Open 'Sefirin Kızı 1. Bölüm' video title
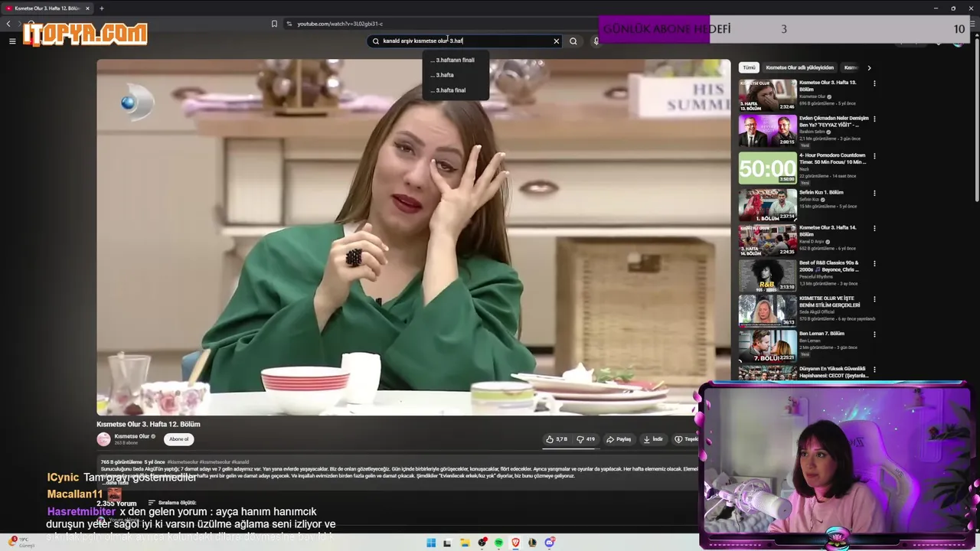Image resolution: width=980 pixels, height=551 pixels. [x=821, y=193]
